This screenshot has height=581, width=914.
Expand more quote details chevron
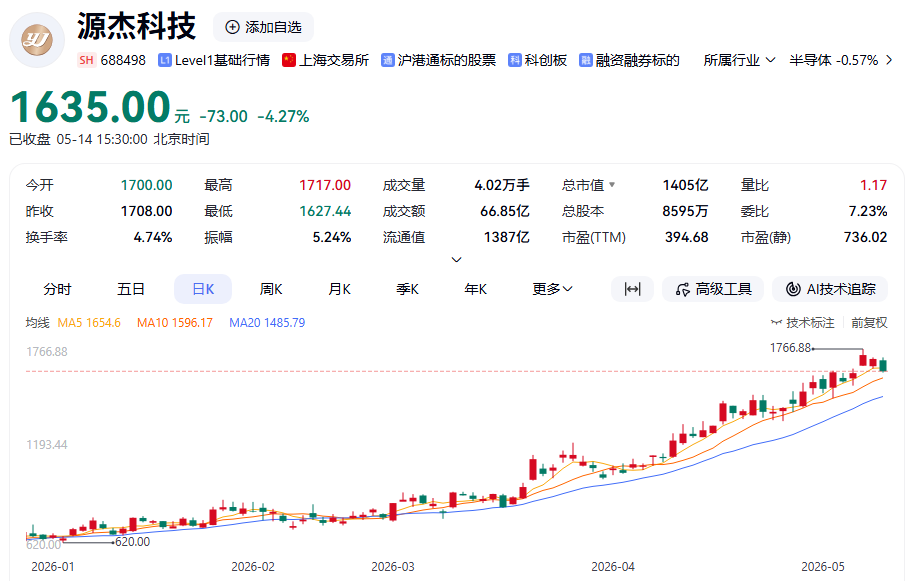(457, 259)
